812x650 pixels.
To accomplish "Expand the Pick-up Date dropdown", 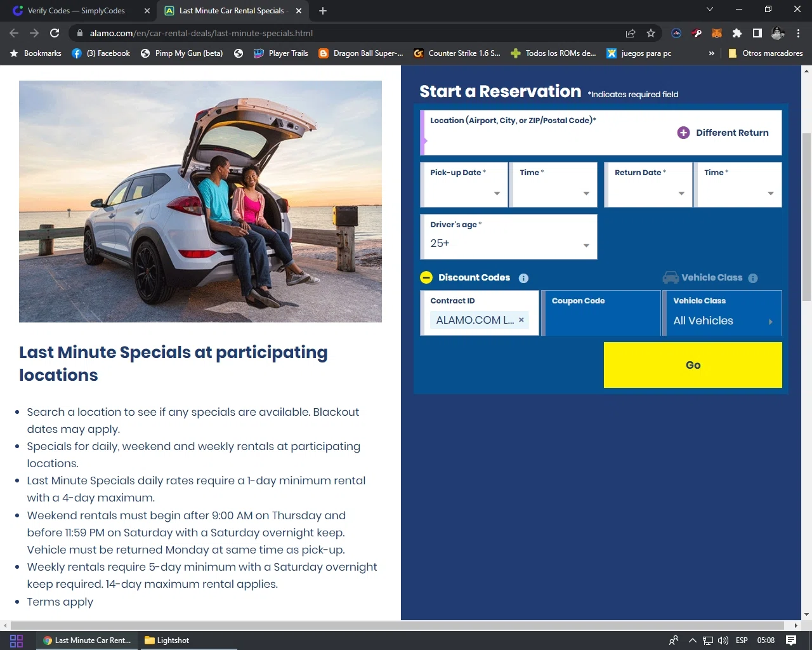I will (x=497, y=194).
